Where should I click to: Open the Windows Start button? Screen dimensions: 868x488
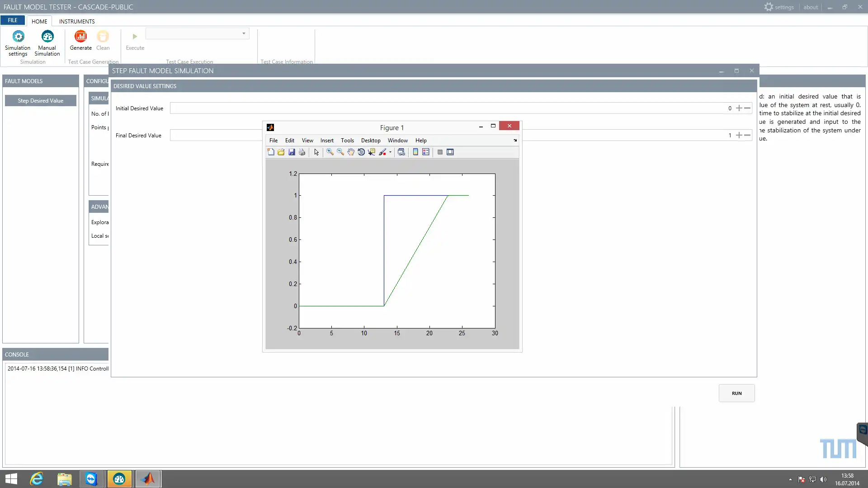coord(11,479)
